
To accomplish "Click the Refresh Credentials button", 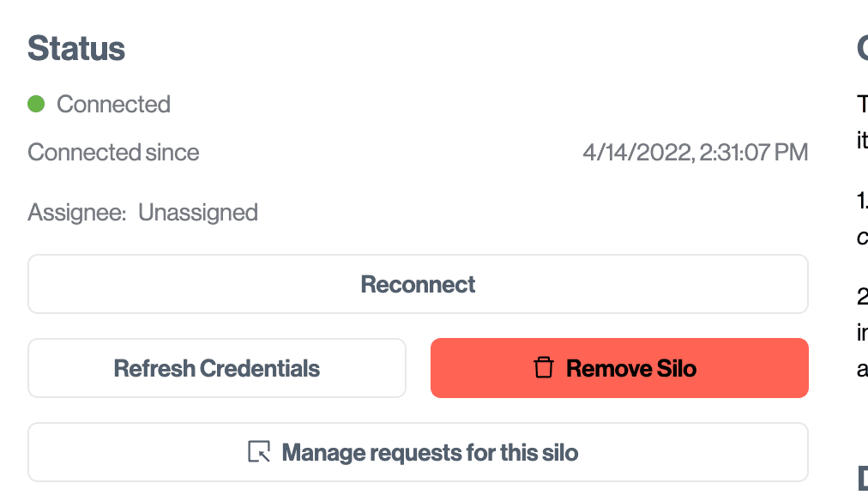I will [217, 369].
